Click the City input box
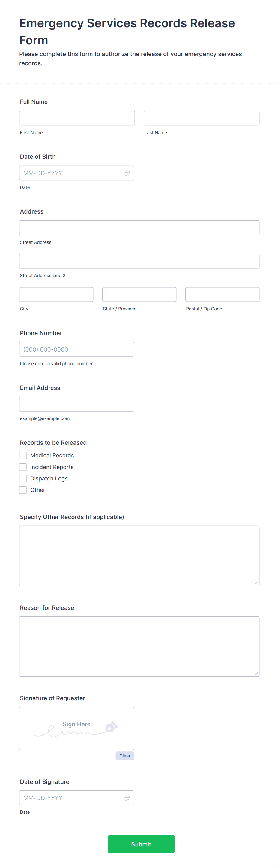 click(x=56, y=294)
